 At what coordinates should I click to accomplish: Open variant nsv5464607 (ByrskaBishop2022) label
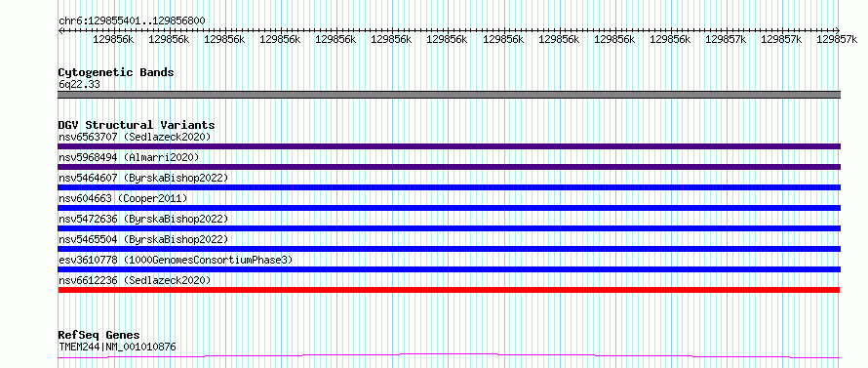(143, 178)
